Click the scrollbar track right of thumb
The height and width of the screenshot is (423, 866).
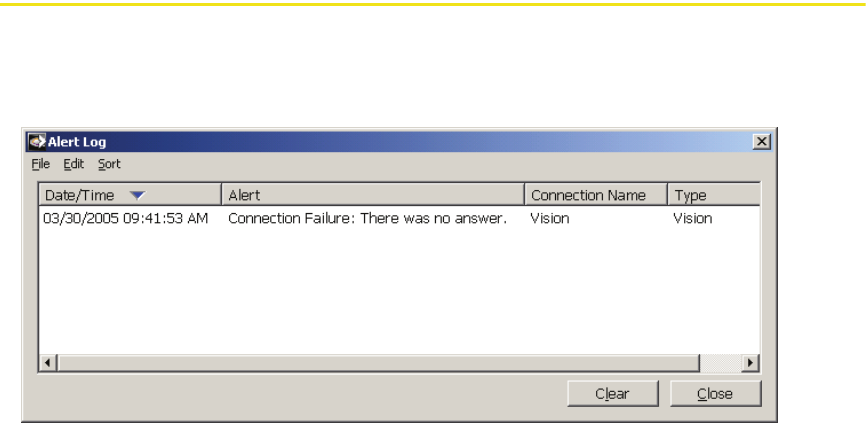(721, 363)
